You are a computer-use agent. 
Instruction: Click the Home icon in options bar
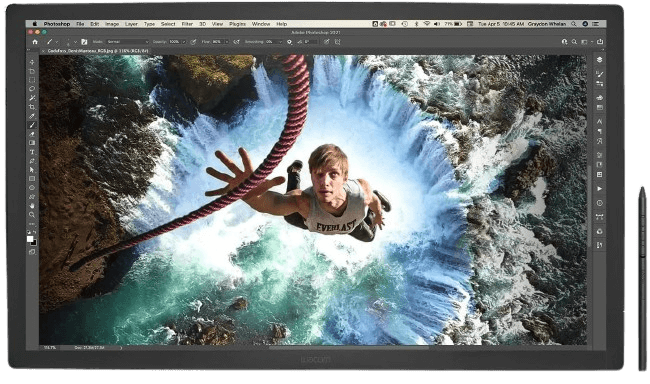pos(34,41)
